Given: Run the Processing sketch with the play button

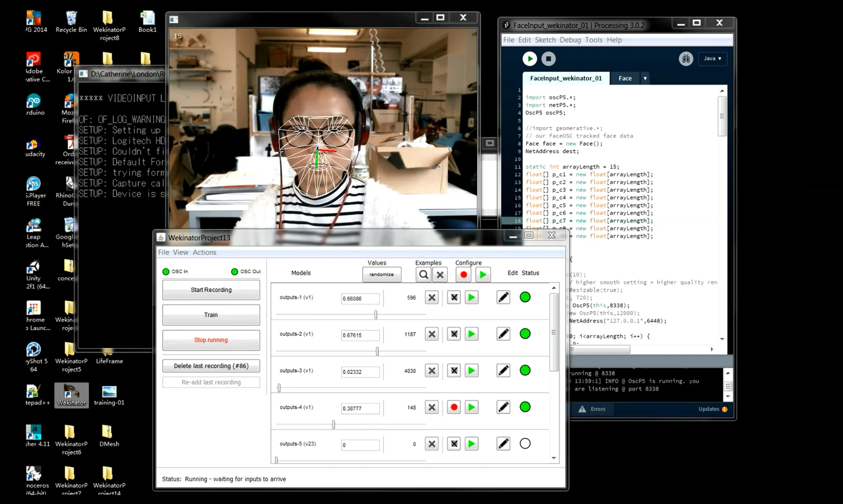Looking at the screenshot, I should 530,59.
